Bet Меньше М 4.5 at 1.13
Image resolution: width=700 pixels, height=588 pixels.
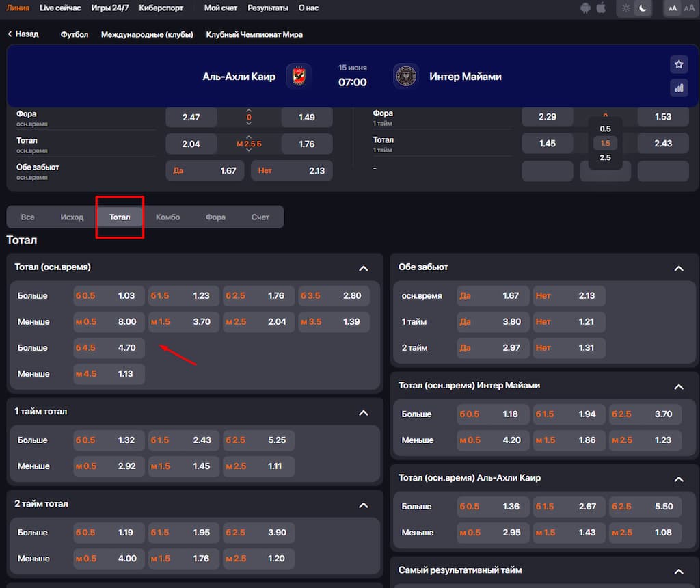click(x=109, y=374)
